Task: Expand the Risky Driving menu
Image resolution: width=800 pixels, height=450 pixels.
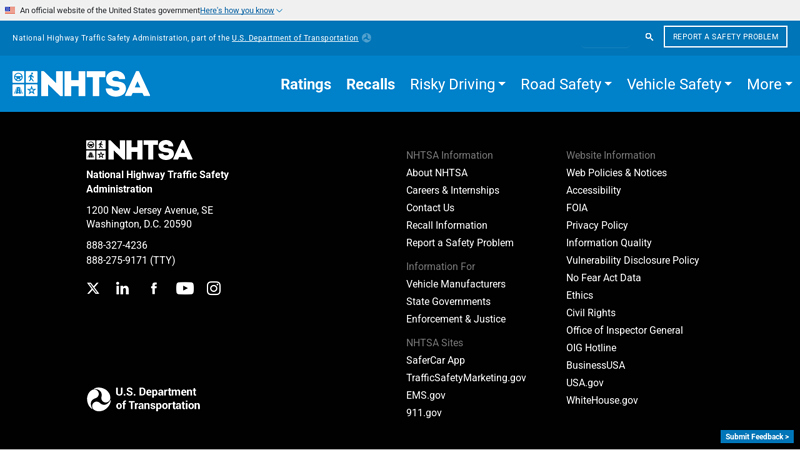Action: pos(458,84)
